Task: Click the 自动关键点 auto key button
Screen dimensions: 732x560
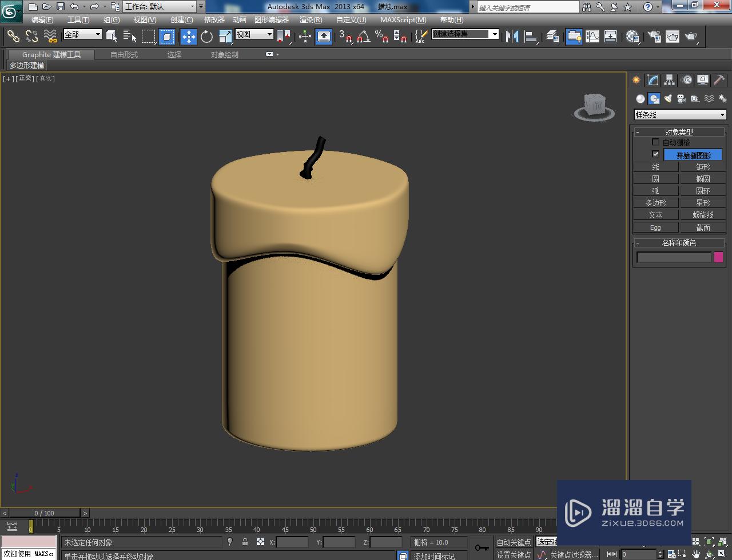Action: pos(514,542)
